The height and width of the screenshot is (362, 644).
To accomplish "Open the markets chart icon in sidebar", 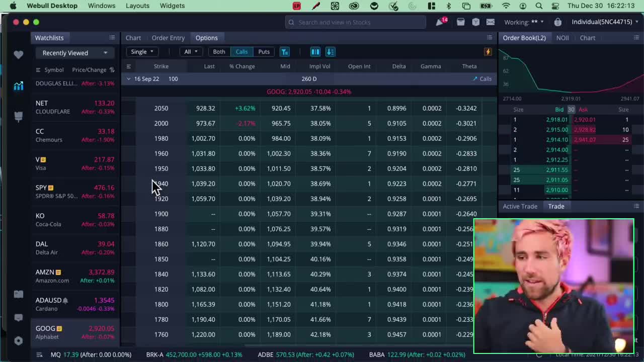I will click(19, 86).
